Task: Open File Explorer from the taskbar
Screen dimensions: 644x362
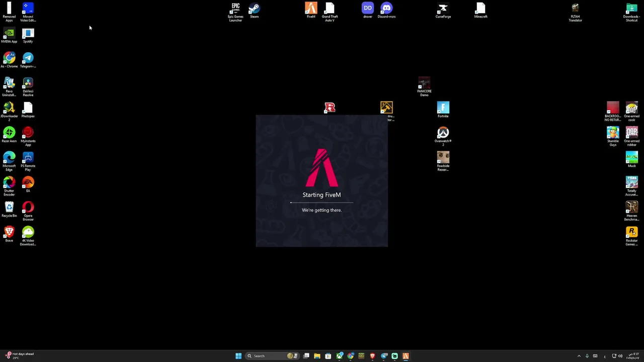Action: pyautogui.click(x=317, y=356)
